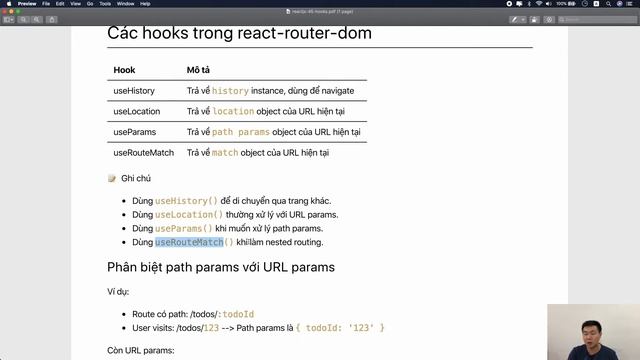Image resolution: width=640 pixels, height=360 pixels.
Task: Click the "{ todoId: '123' }" code text
Action: (x=340, y=328)
